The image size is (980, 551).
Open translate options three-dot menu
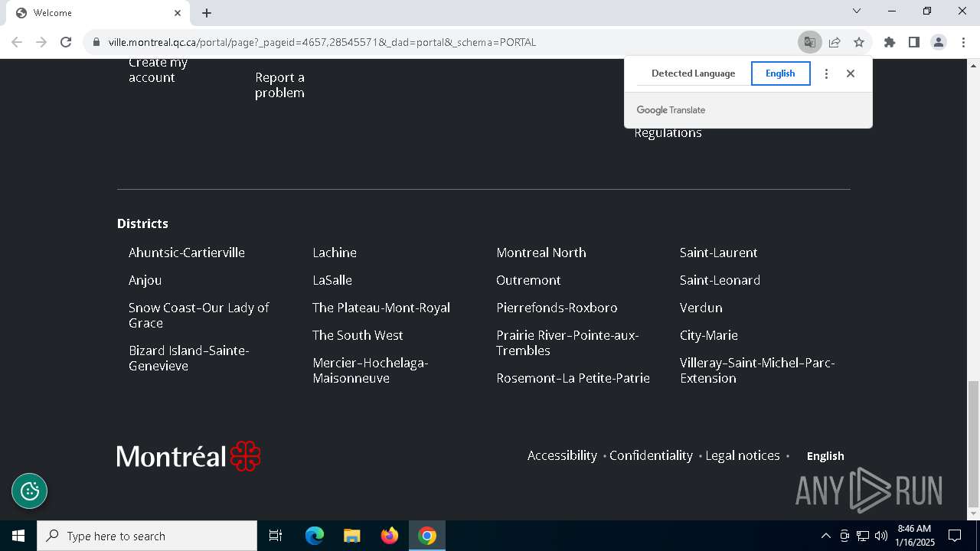coord(826,73)
